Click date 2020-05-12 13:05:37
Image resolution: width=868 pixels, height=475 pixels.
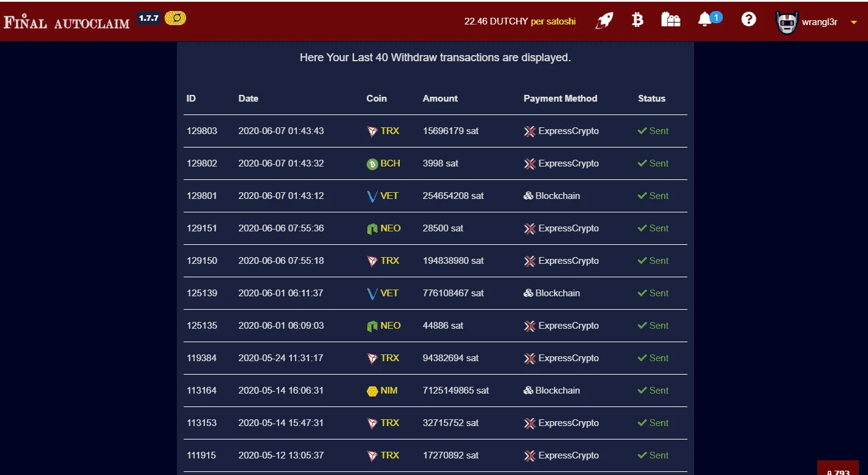(281, 455)
